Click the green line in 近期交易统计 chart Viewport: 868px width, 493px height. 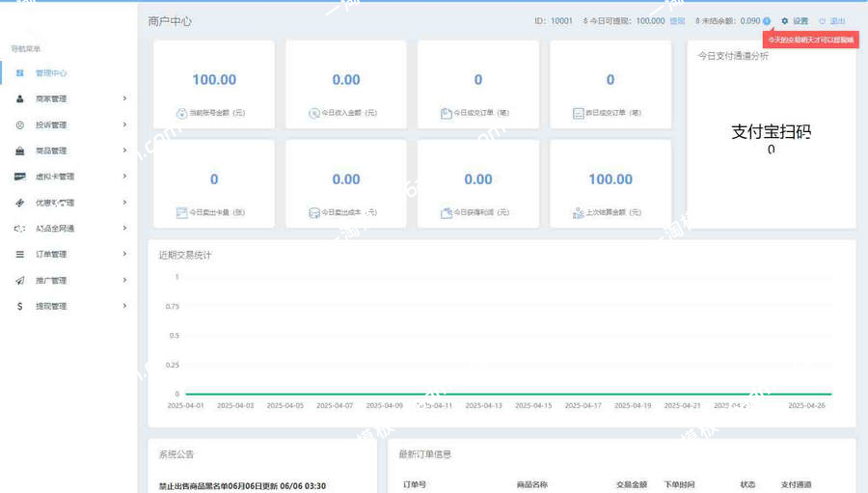[508, 394]
